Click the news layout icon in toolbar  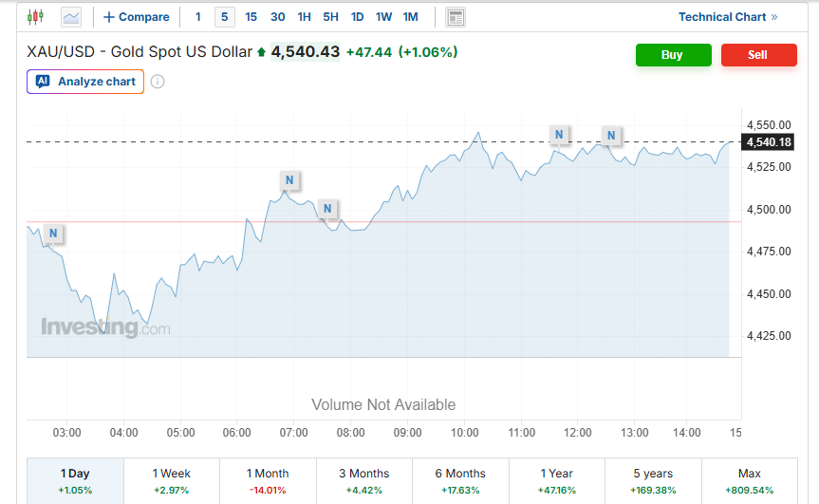(x=456, y=17)
